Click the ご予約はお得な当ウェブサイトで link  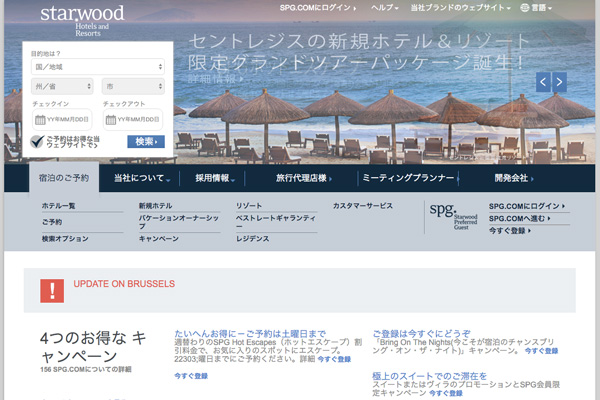coord(73,142)
